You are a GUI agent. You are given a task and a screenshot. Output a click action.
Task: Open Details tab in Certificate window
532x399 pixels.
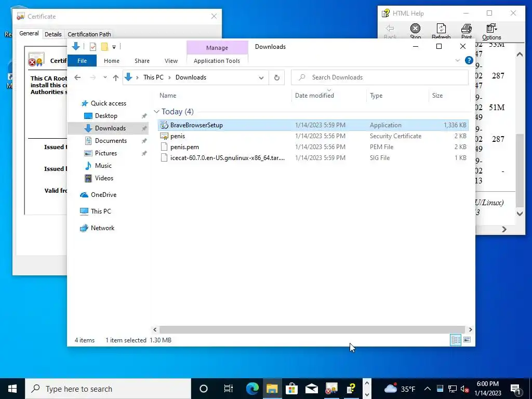[x=53, y=34]
